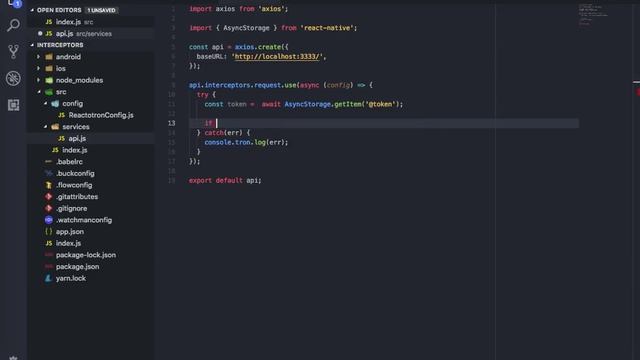This screenshot has height=360, width=640.
Task: Open the .gitignore file
Action: 71,208
